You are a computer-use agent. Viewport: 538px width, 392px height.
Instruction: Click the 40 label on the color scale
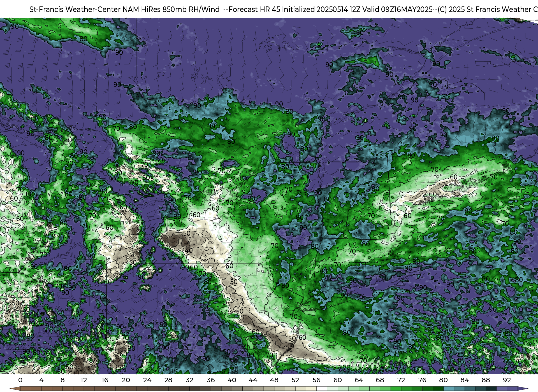tap(232, 380)
